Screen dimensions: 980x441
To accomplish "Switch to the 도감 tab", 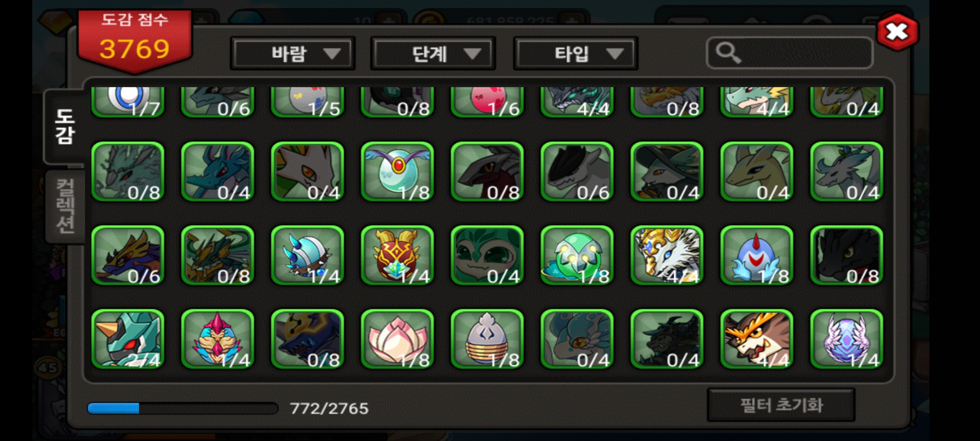I will tap(65, 127).
